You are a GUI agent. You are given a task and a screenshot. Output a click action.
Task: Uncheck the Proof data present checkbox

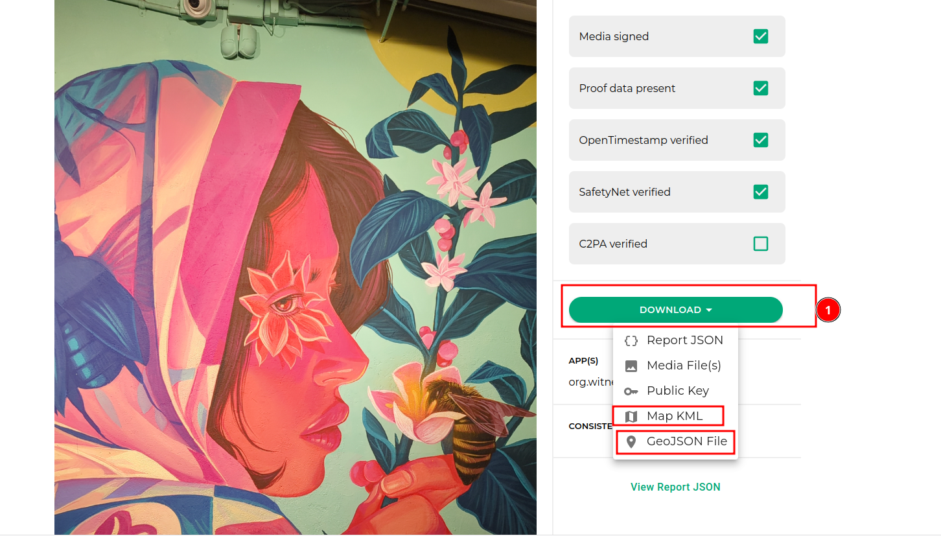pyautogui.click(x=760, y=88)
